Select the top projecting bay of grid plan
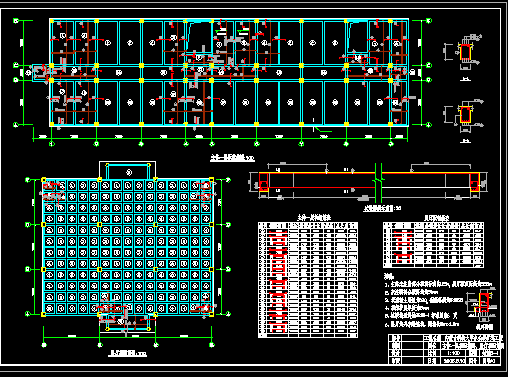 tap(128, 171)
